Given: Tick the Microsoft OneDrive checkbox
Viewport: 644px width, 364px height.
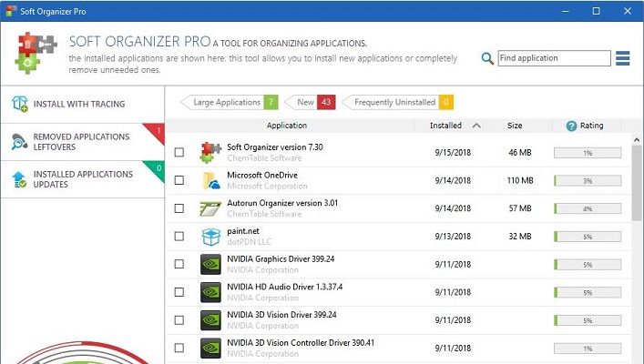Looking at the screenshot, I should coord(179,180).
